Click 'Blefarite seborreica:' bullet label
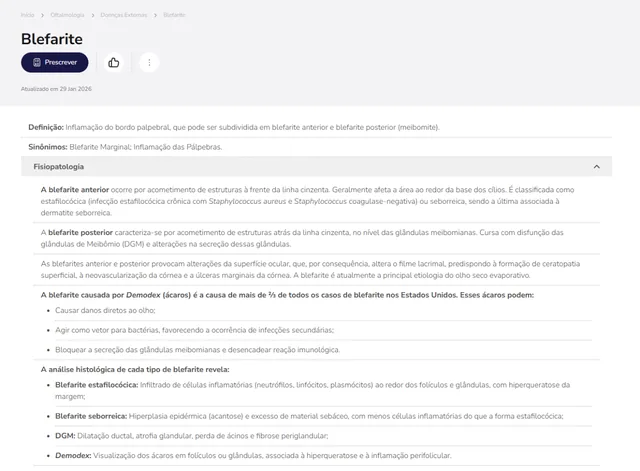640x471 pixels. [91, 416]
